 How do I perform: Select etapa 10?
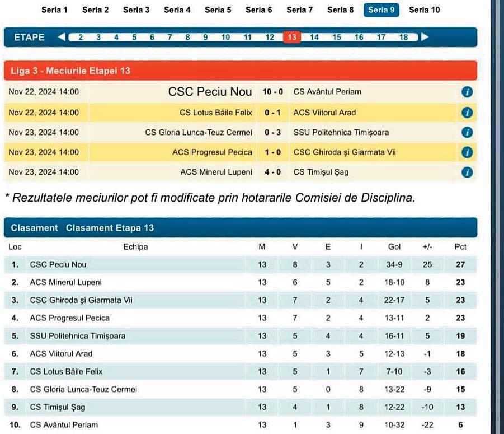tap(225, 38)
